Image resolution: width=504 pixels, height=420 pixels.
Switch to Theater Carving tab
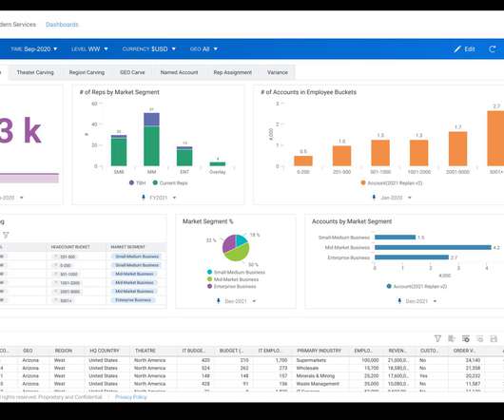click(35, 72)
